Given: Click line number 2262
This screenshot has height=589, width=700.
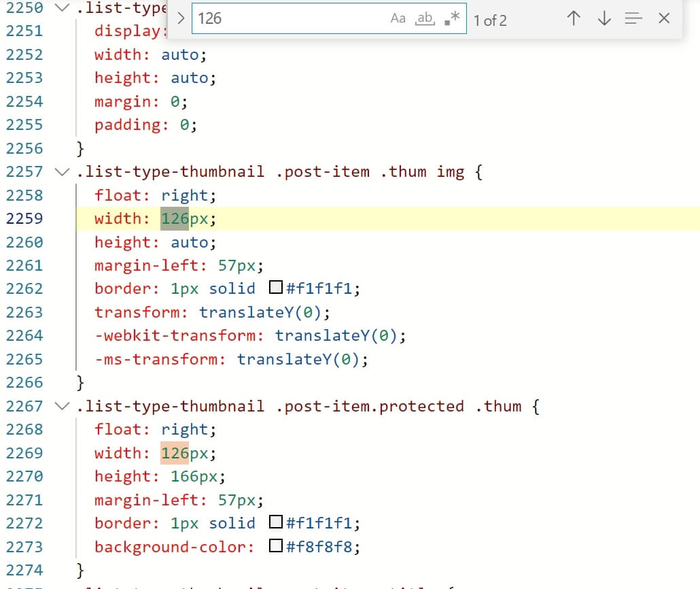Looking at the screenshot, I should tap(24, 288).
